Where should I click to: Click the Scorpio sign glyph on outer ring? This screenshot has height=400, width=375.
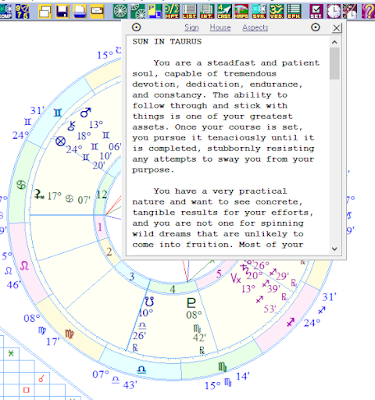(x=222, y=367)
